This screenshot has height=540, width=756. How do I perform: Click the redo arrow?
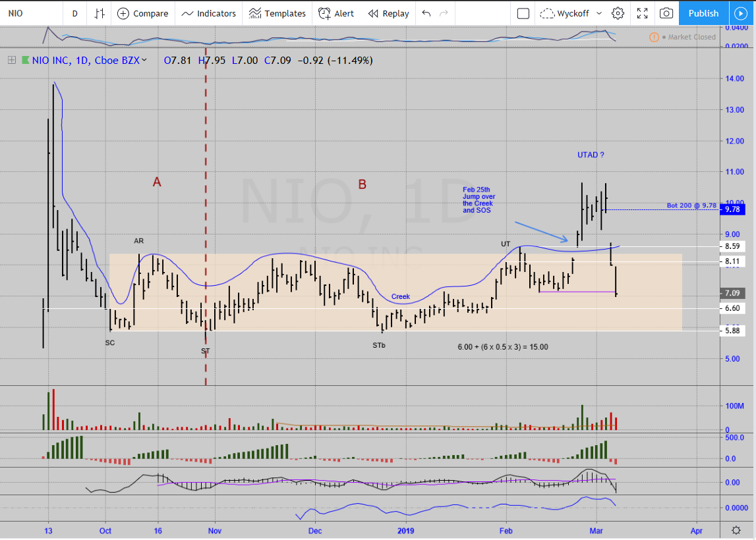point(444,13)
